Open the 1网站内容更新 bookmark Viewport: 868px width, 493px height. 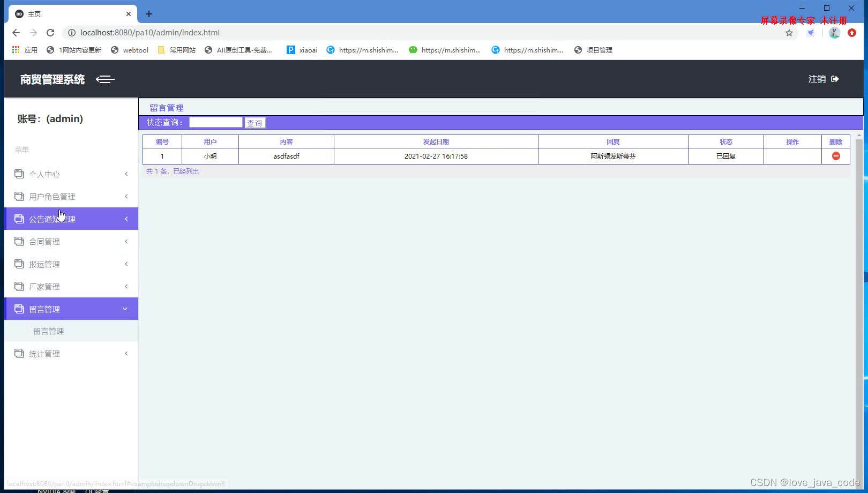click(74, 50)
